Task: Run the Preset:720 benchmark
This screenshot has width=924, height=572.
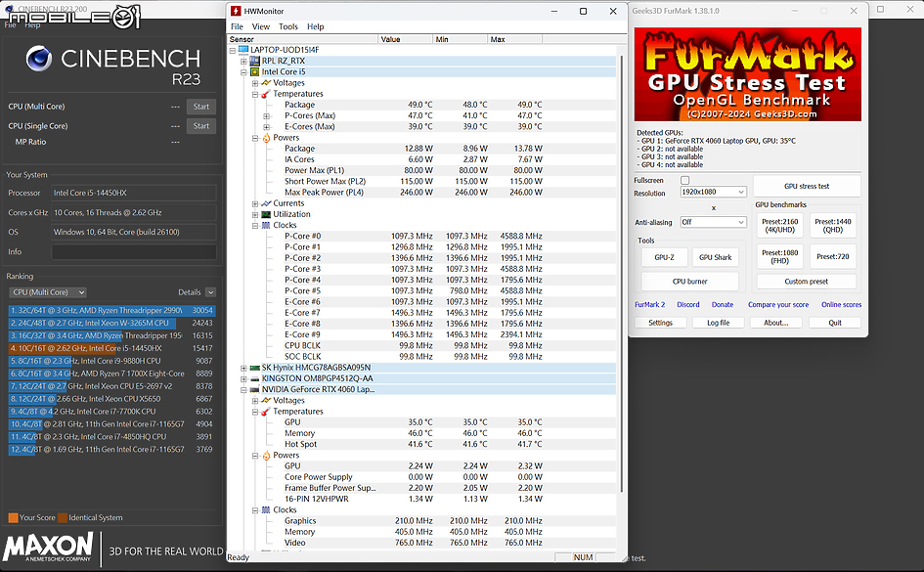Action: [x=833, y=257]
